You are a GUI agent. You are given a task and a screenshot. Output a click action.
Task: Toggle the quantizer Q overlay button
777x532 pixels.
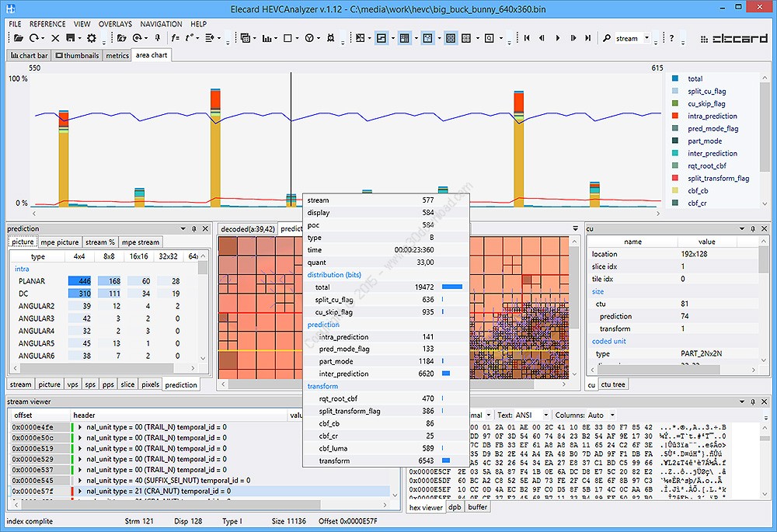(489, 38)
